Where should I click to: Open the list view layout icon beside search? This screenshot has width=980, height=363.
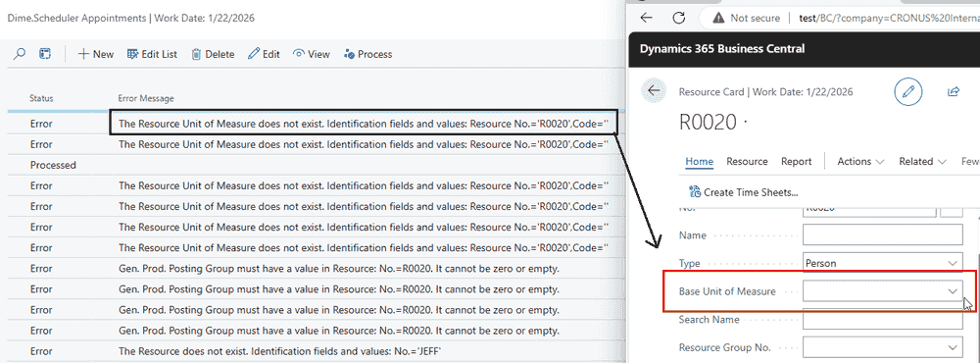click(x=45, y=54)
